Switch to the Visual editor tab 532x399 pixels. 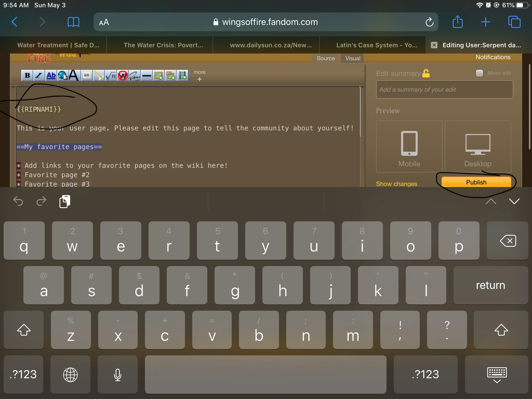(x=353, y=58)
